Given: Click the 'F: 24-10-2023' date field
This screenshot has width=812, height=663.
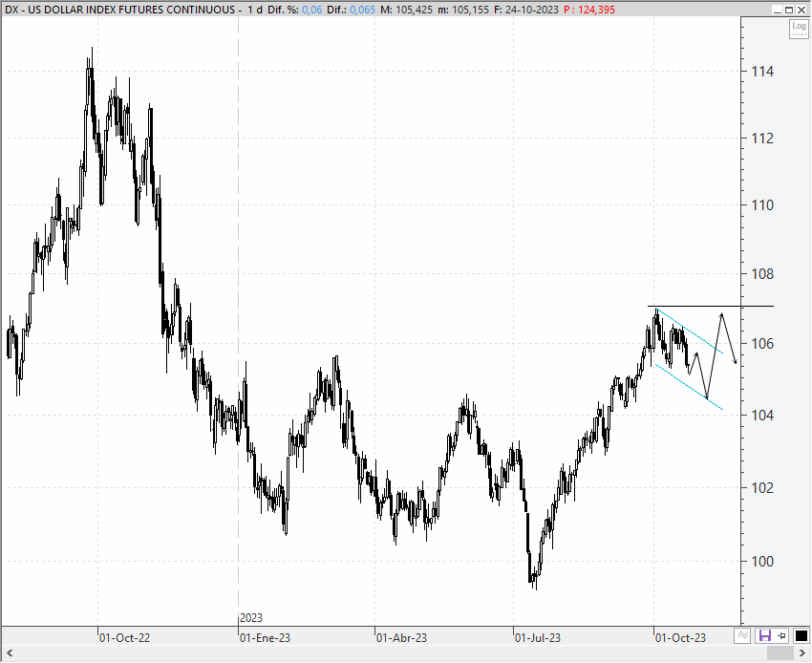Looking at the screenshot, I should [x=526, y=10].
